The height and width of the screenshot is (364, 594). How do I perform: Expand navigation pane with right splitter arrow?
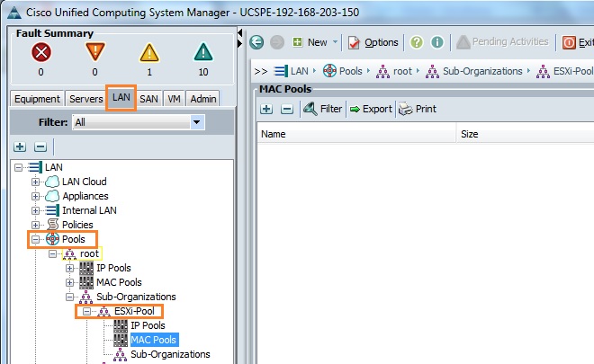[x=239, y=43]
